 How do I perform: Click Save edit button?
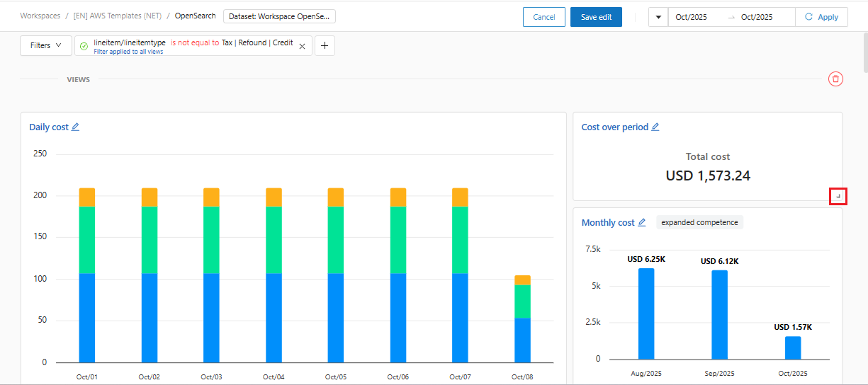(x=596, y=17)
